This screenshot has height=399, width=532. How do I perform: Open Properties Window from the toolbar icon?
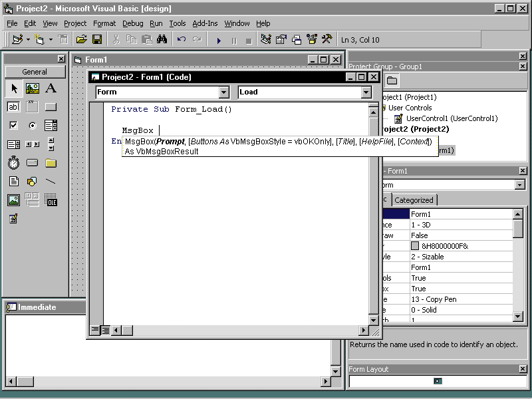[x=281, y=40]
